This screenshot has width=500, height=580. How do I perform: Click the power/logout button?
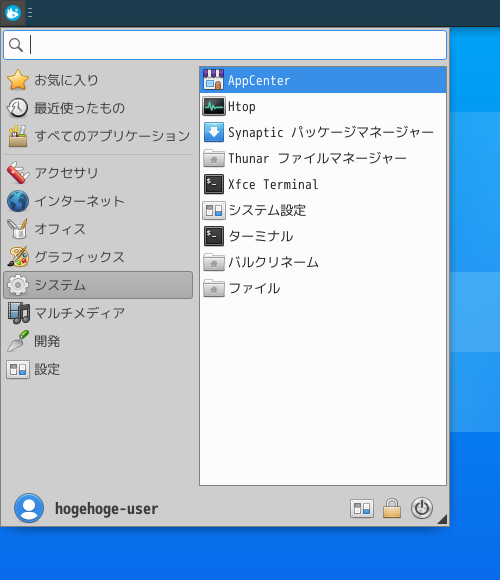coord(422,508)
